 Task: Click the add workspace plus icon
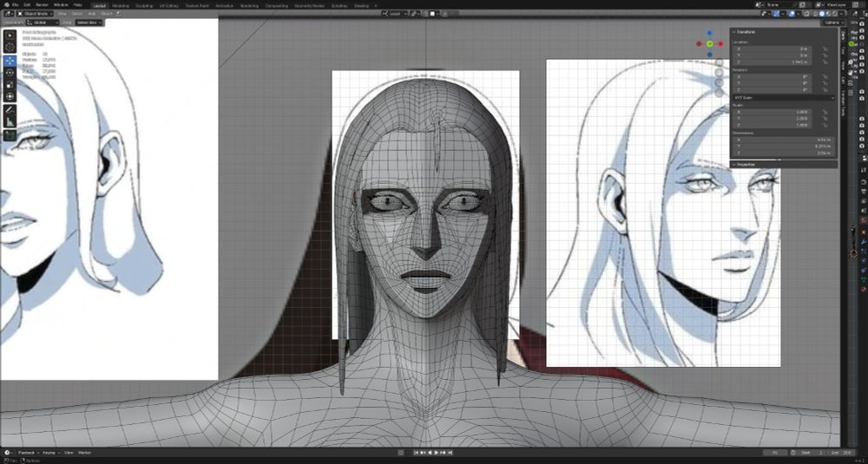coord(376,5)
